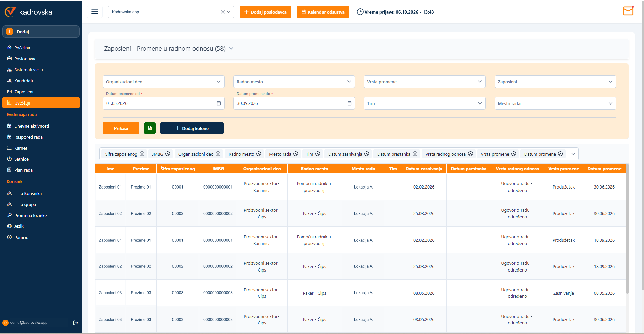Remove the Vrsta radnog odnosa column chip
This screenshot has width=644, height=334.
pos(470,154)
